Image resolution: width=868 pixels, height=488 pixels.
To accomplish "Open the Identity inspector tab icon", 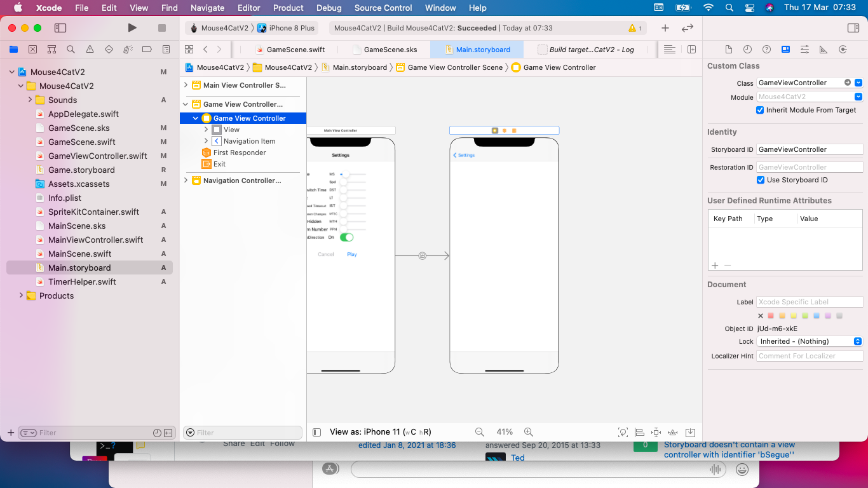I will coord(785,50).
